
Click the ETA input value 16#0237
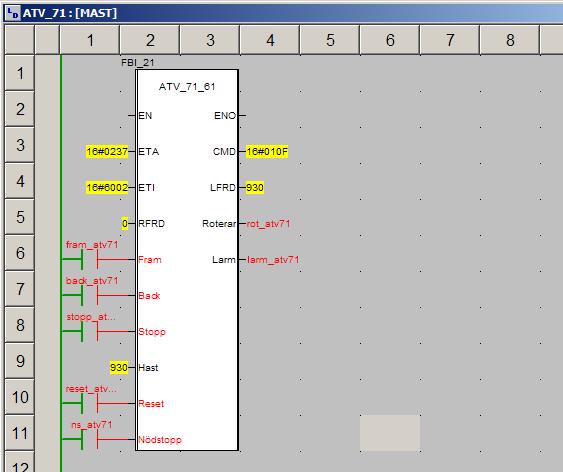coord(107,151)
